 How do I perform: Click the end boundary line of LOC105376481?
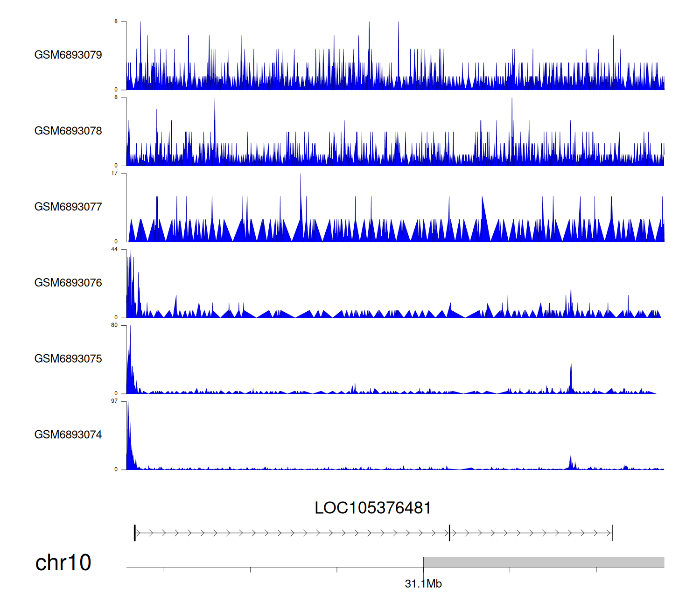pos(612,533)
